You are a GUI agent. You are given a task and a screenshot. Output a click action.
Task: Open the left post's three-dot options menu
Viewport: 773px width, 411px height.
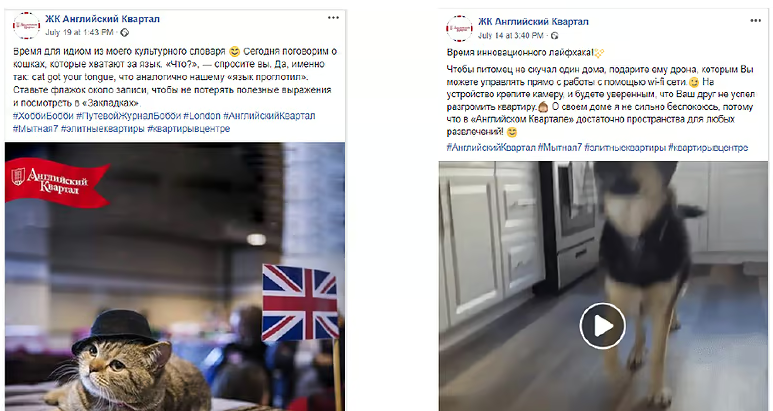point(333,18)
